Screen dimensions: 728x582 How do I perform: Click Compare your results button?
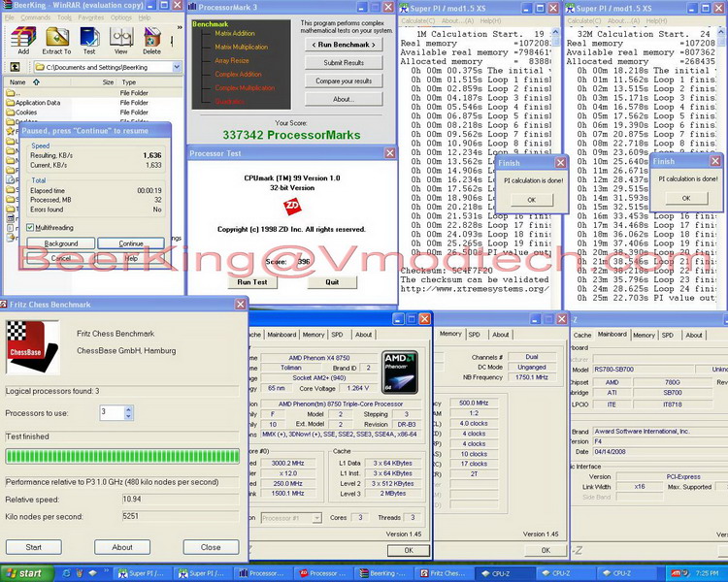point(344,81)
